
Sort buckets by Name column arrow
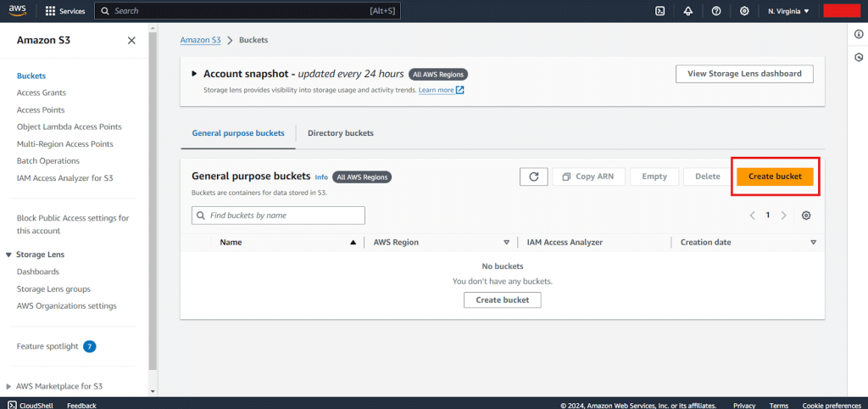click(x=353, y=242)
